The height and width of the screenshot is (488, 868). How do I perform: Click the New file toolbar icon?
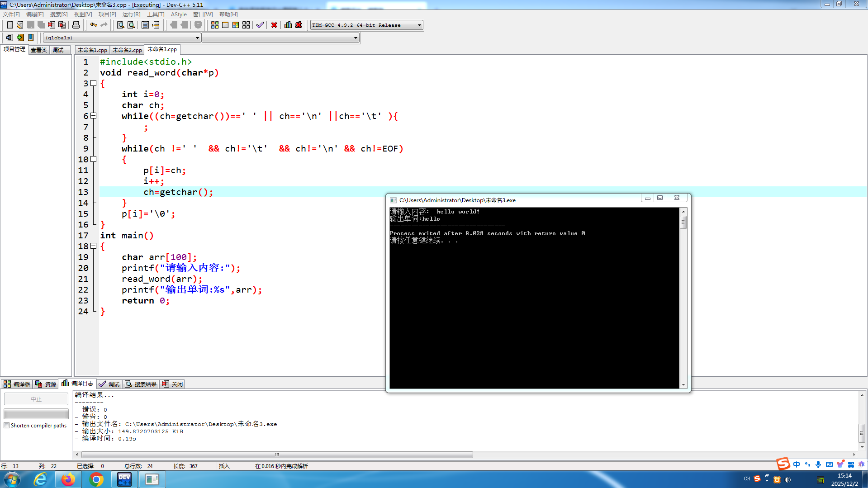coord(9,25)
